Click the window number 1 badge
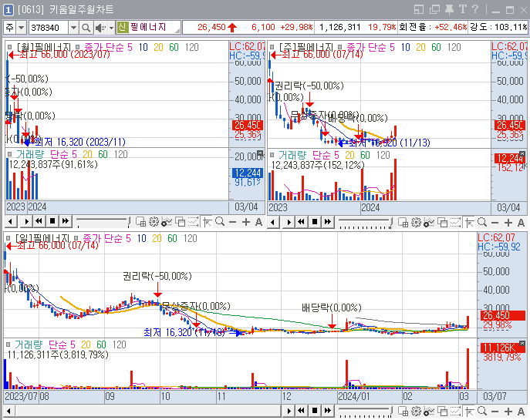The width and height of the screenshot is (530, 420). tap(8, 10)
